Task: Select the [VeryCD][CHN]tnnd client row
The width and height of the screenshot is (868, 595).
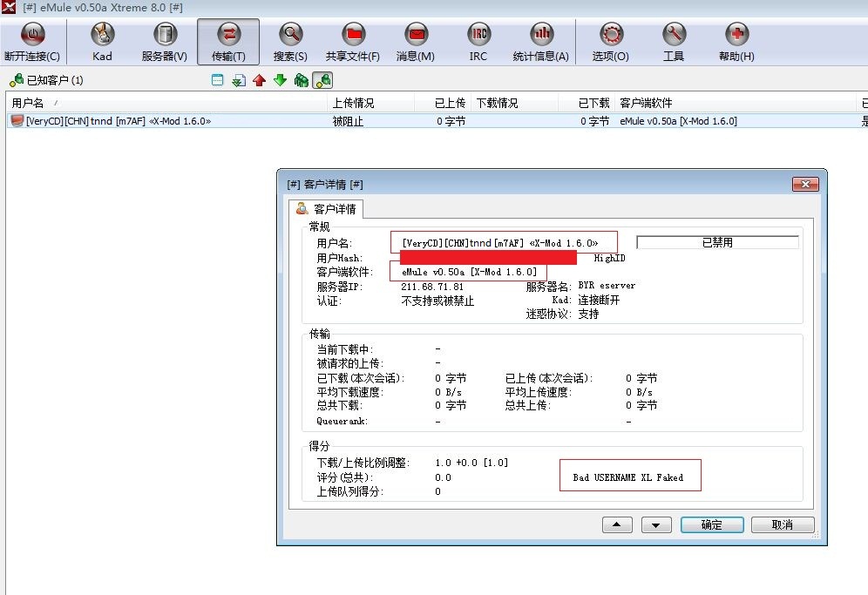Action: (437, 121)
